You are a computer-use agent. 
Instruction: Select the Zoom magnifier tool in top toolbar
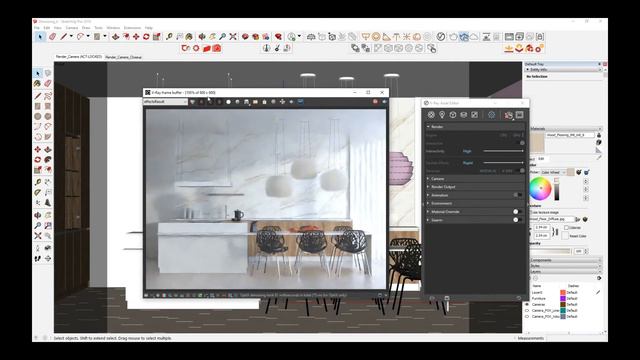click(222, 37)
